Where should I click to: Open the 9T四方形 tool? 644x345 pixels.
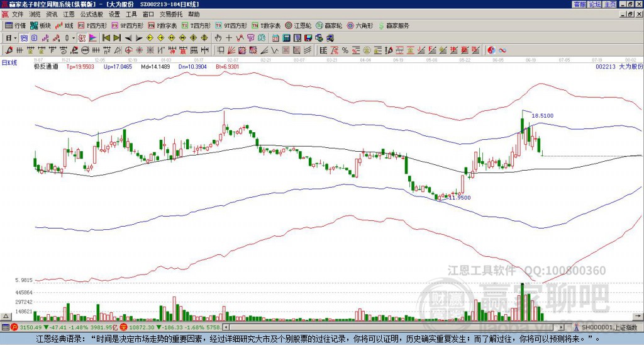[231, 25]
